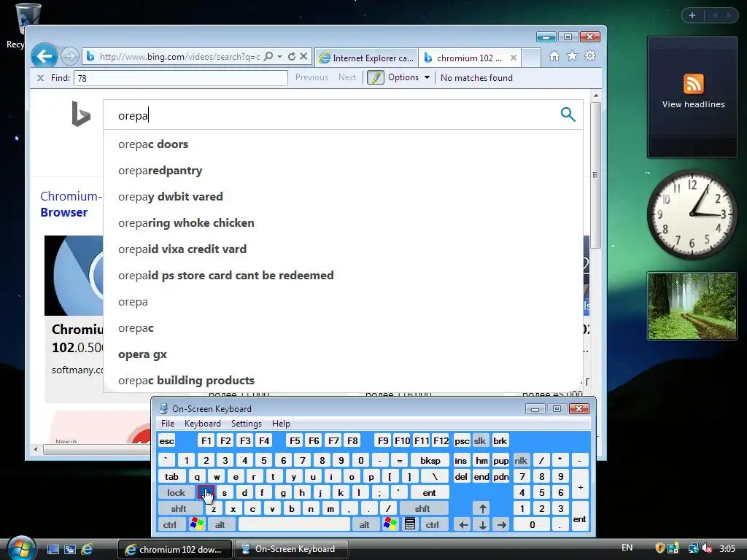Click the vertical scrollbar thumb in the browser

click(x=595, y=175)
